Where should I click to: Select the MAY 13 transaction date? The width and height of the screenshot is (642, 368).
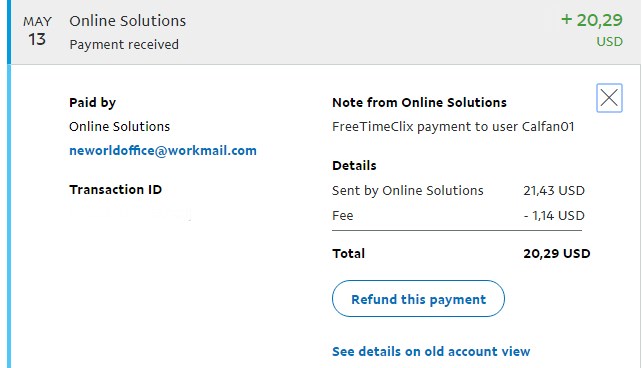[x=37, y=31]
